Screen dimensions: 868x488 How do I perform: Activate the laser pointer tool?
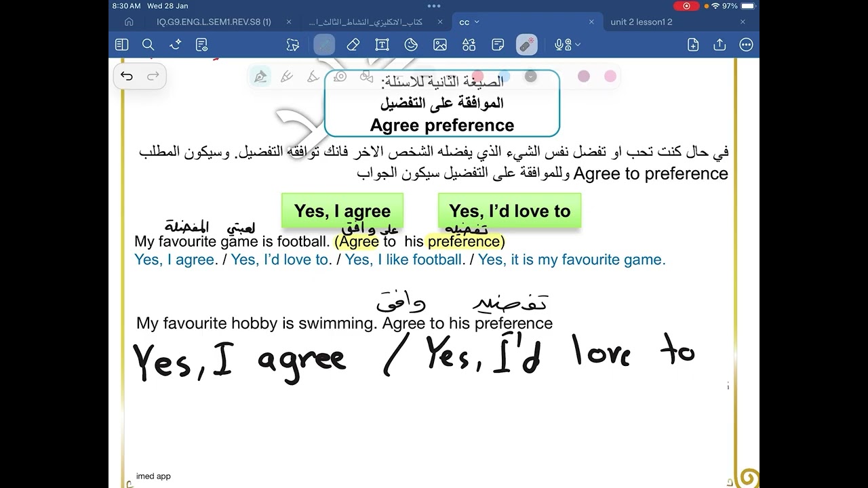pos(527,45)
